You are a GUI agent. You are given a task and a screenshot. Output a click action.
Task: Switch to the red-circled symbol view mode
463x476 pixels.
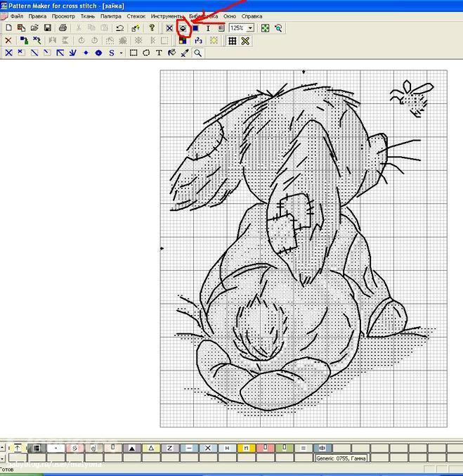click(x=183, y=28)
